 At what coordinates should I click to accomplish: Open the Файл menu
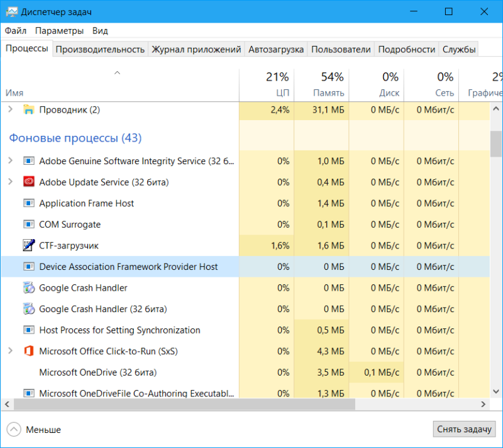(16, 31)
